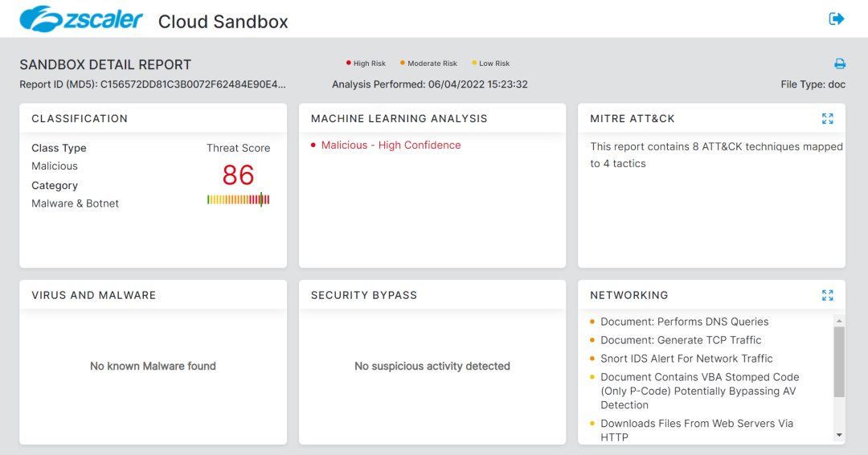Viewport: 868px width, 455px height.
Task: Click the Moderate Risk legend dot
Action: click(403, 63)
